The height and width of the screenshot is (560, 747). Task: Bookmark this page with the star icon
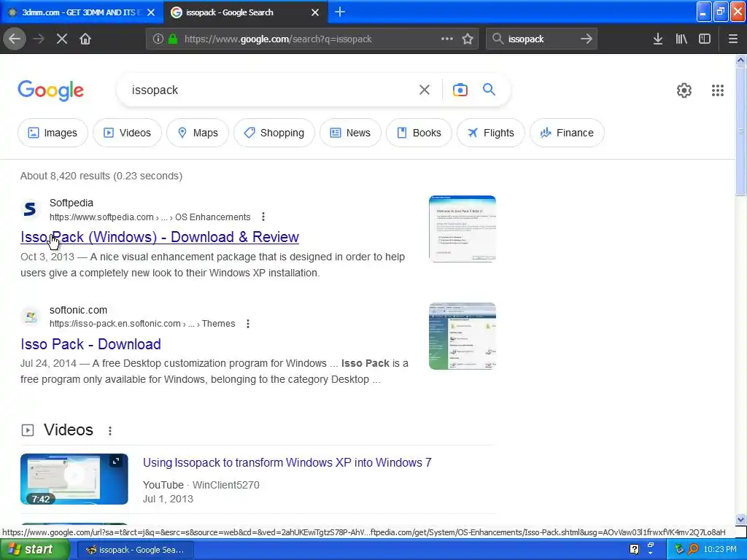click(x=468, y=39)
